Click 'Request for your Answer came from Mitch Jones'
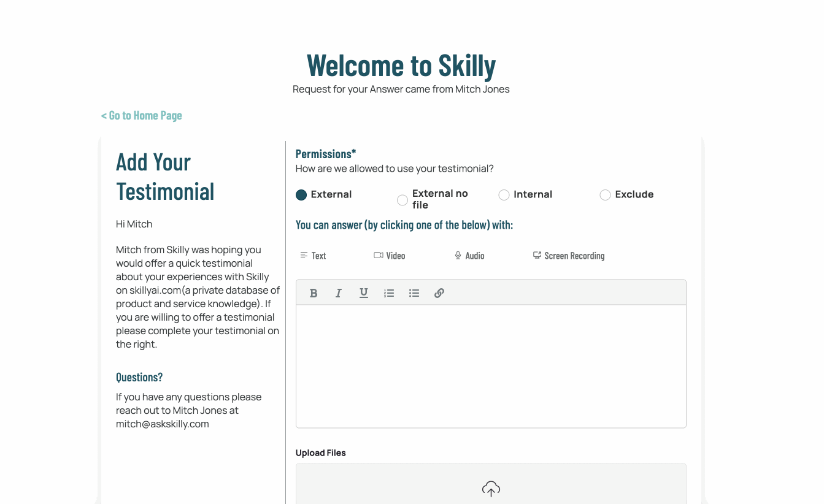Viewport: 824px width, 504px height. click(x=401, y=90)
